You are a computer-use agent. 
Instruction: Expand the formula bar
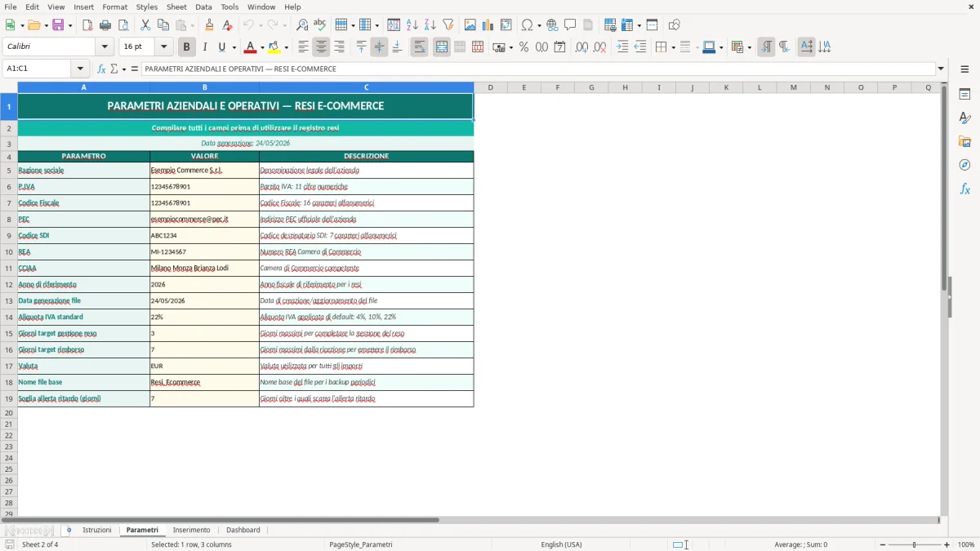pos(941,69)
